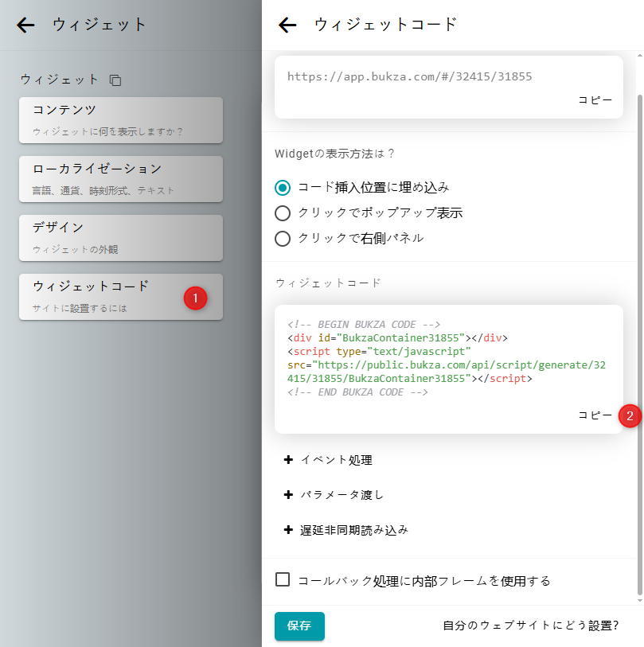
Task: Select コード挿入位置に埋め込み radio option
Action: click(282, 188)
